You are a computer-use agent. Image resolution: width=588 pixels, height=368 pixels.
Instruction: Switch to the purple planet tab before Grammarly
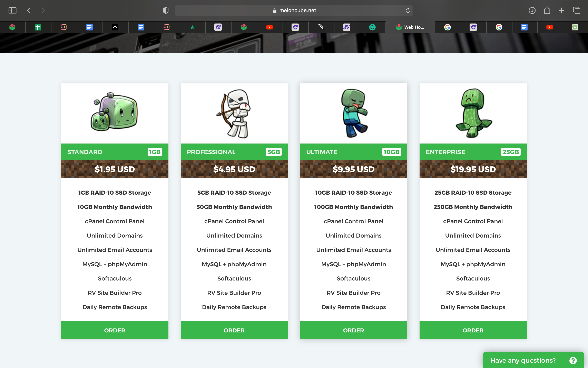pyautogui.click(x=346, y=27)
